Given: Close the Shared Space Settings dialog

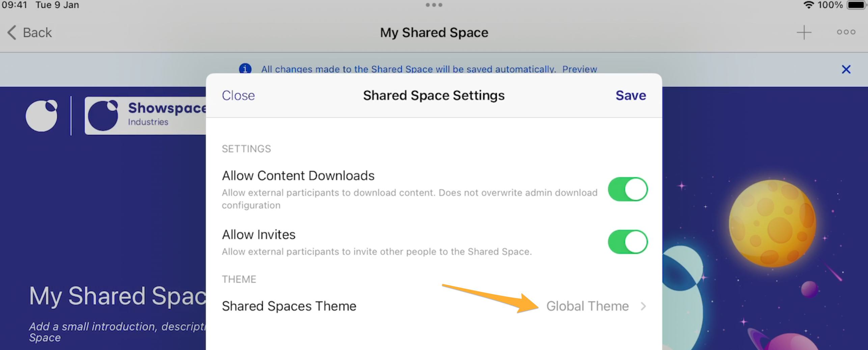Looking at the screenshot, I should tap(238, 95).
